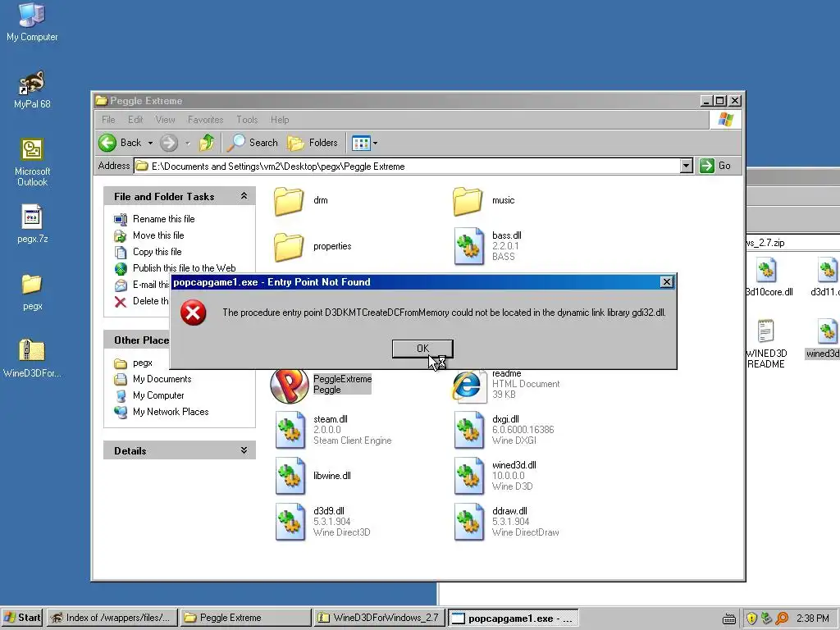The image size is (840, 630).
Task: Select the dxgi.dll file icon
Action: pyautogui.click(x=468, y=430)
